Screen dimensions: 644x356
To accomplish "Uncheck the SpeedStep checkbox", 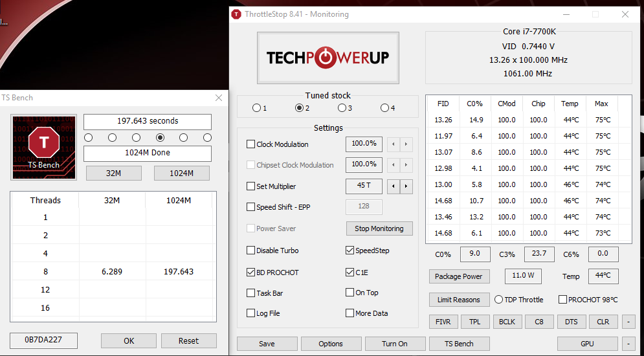I will (x=350, y=250).
